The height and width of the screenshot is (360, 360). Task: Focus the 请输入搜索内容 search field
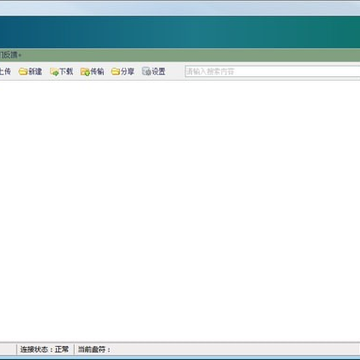coord(273,71)
